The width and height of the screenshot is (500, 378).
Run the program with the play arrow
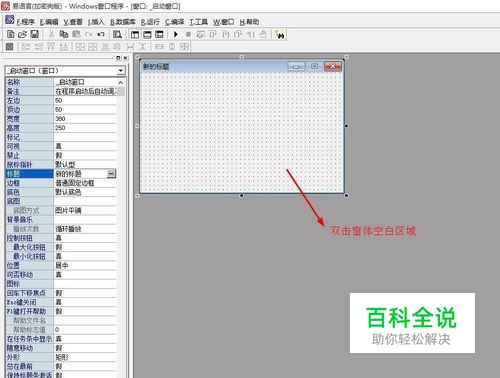click(x=176, y=34)
